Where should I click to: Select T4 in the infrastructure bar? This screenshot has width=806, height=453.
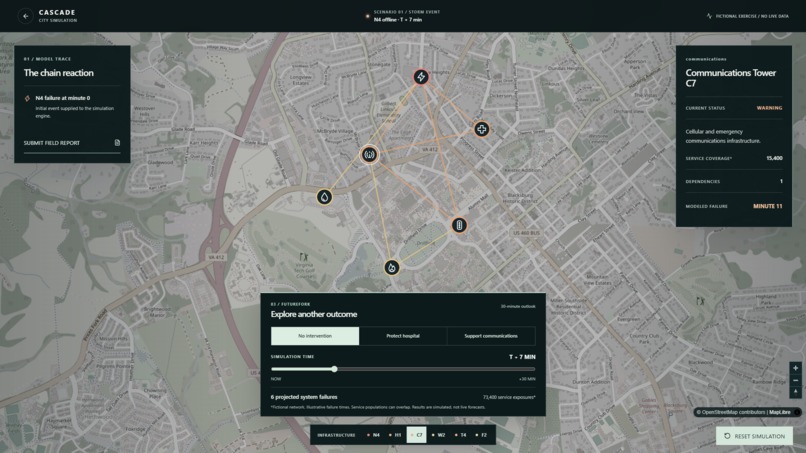coord(461,435)
